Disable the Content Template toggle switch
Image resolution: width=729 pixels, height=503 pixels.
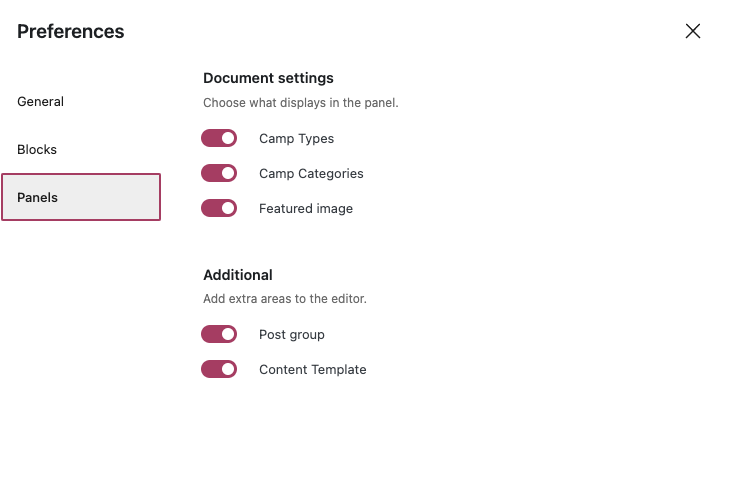219,369
